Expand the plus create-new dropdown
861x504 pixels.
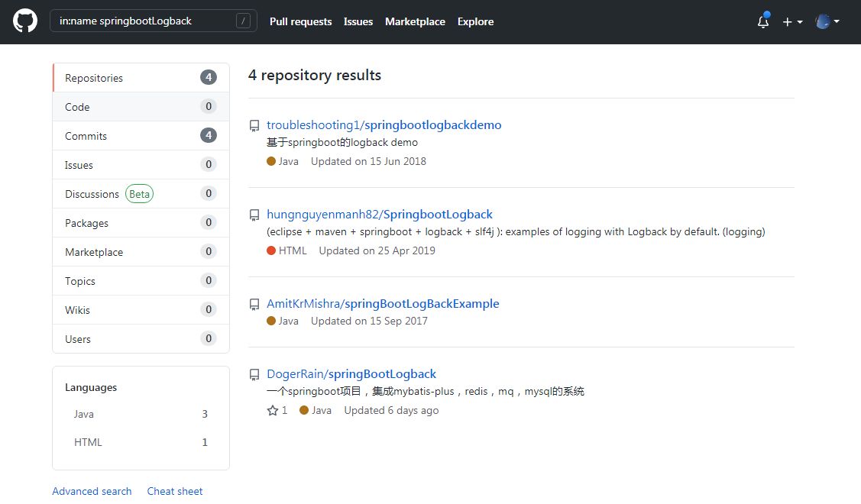[x=792, y=21]
